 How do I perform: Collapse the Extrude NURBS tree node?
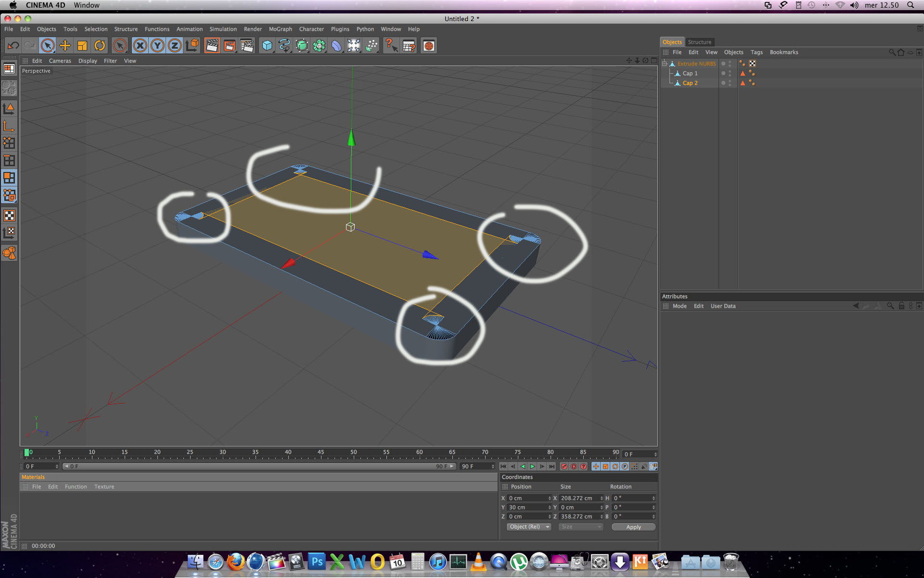point(665,64)
